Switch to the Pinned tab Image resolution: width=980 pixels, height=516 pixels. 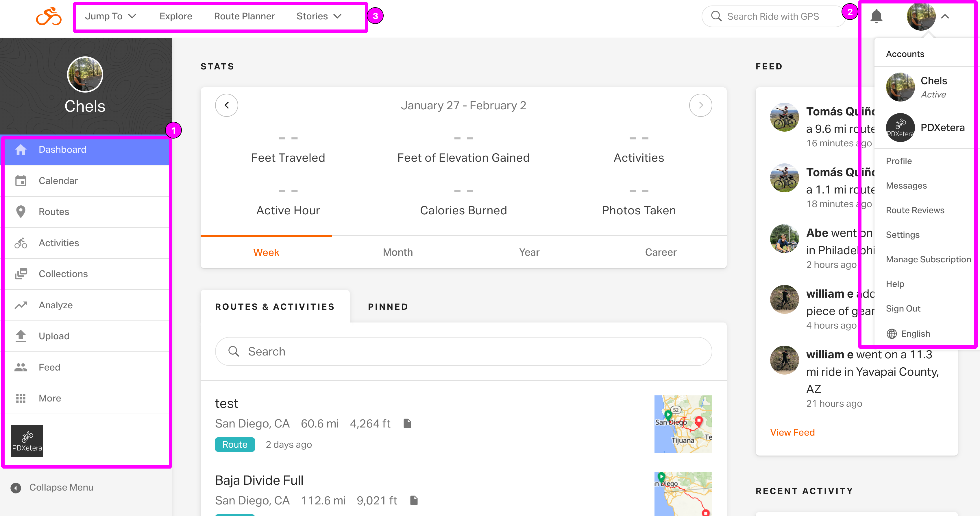coord(388,306)
